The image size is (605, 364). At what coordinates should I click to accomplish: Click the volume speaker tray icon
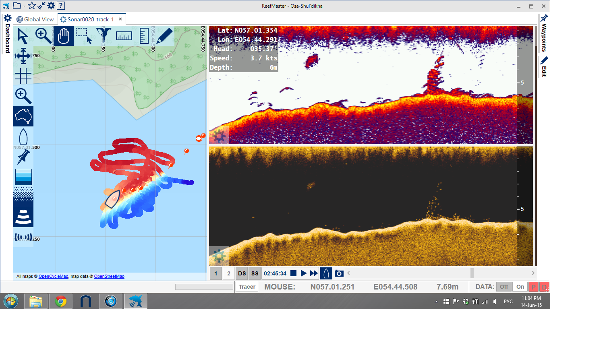(495, 302)
